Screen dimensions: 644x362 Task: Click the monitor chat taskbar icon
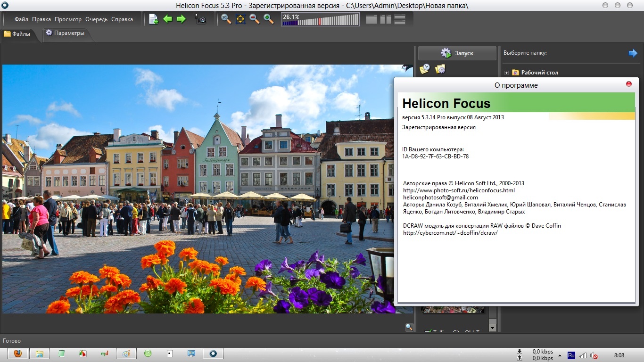tap(191, 354)
